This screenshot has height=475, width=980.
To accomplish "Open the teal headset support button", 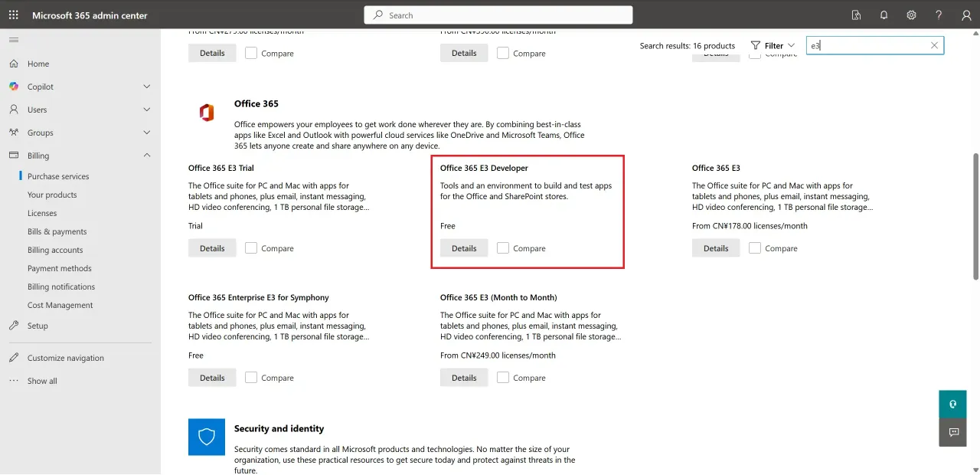I will (x=953, y=404).
